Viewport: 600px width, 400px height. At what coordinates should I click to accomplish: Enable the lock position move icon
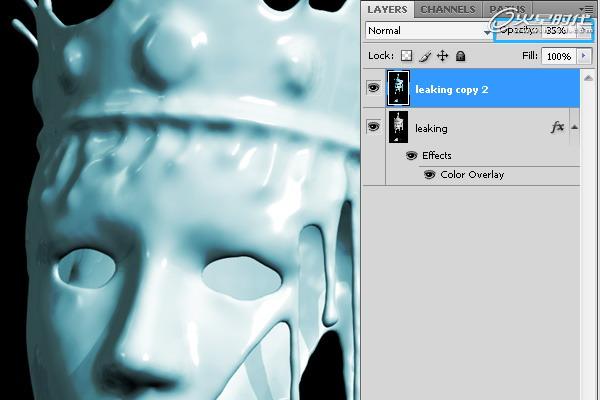pos(443,57)
